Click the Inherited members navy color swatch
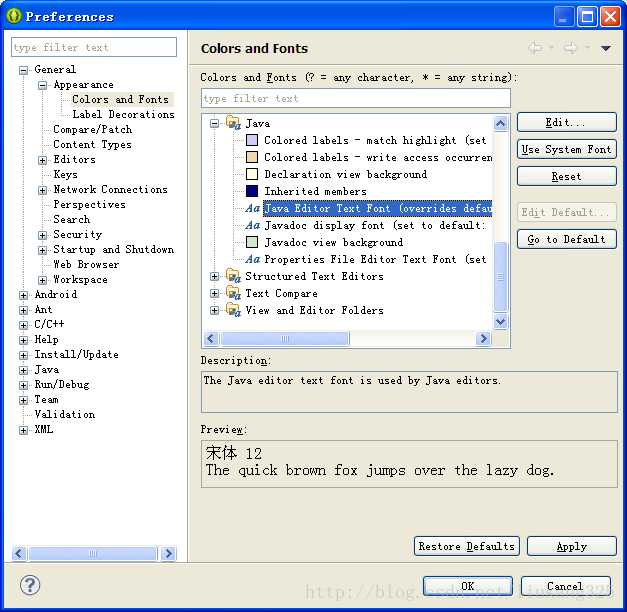The width and height of the screenshot is (627, 612). tap(252, 191)
